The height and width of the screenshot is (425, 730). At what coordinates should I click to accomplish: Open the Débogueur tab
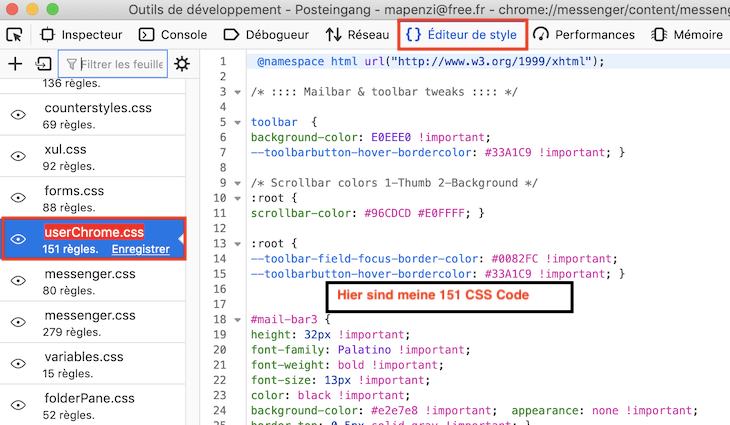click(266, 35)
